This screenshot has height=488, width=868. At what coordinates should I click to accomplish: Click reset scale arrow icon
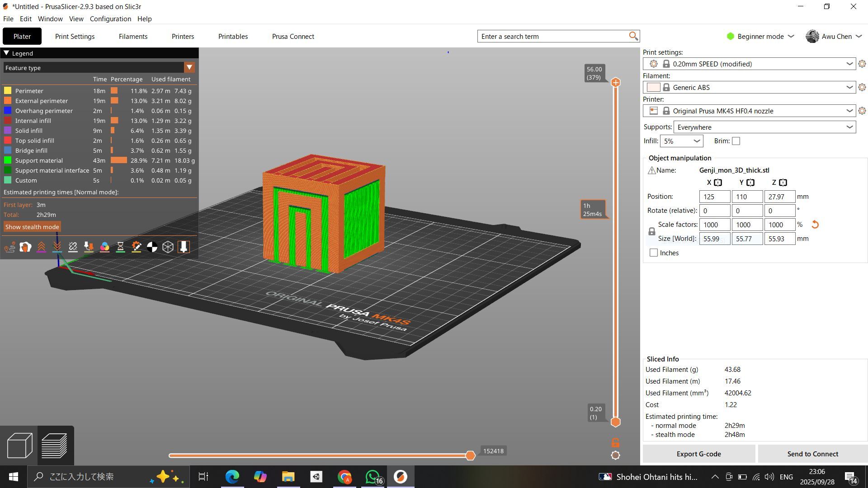tap(815, 225)
